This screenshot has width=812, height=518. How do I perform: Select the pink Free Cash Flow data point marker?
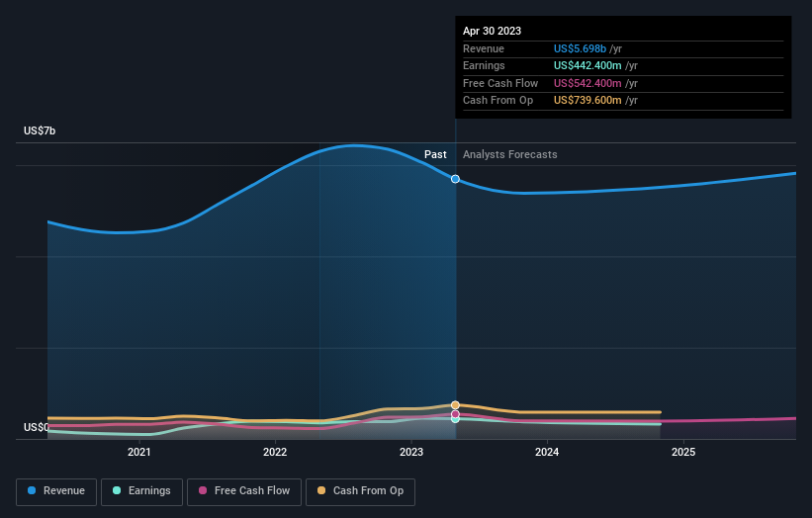tap(455, 414)
